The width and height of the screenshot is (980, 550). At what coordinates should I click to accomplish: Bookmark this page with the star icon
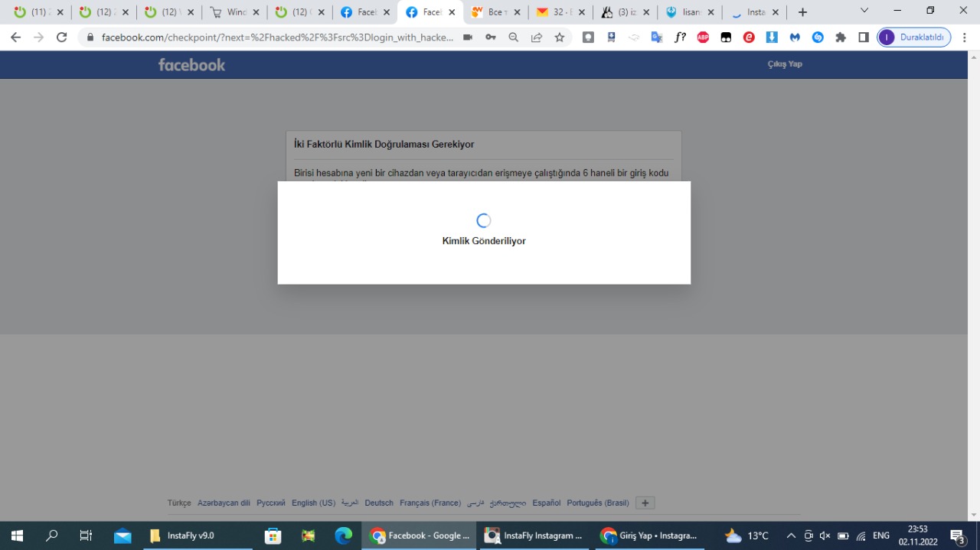(x=560, y=37)
